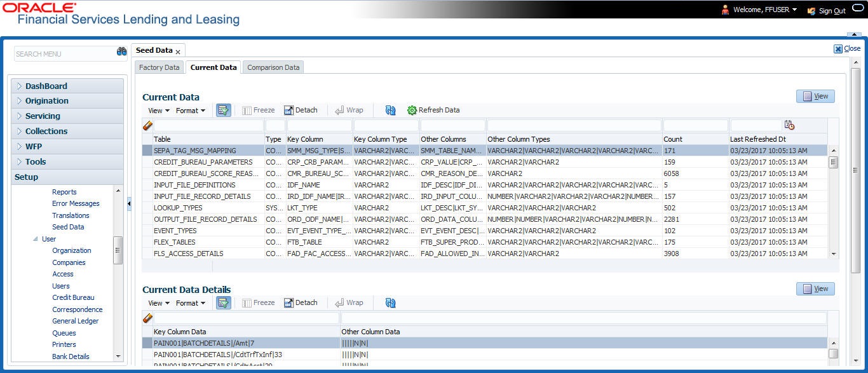Viewport: 868px width, 373px height.
Task: Click the Table column filter input field
Action: (208, 126)
